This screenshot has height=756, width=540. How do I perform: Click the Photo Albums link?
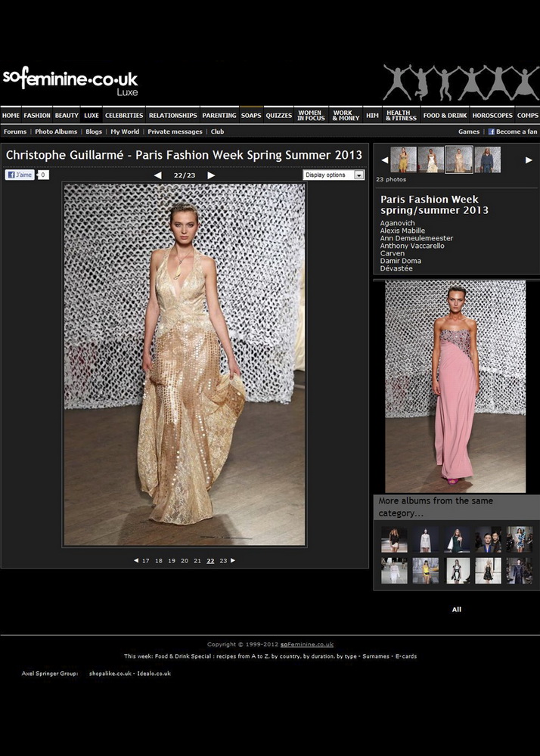click(56, 132)
